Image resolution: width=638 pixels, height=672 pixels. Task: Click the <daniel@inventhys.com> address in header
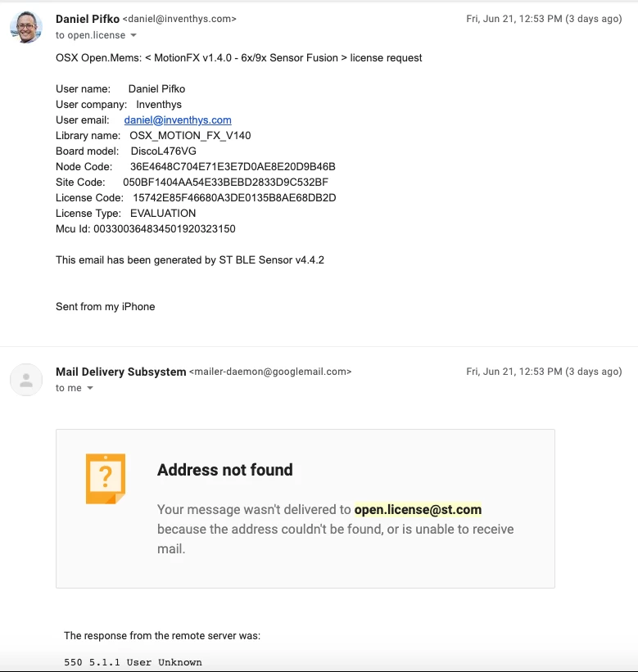[179, 19]
